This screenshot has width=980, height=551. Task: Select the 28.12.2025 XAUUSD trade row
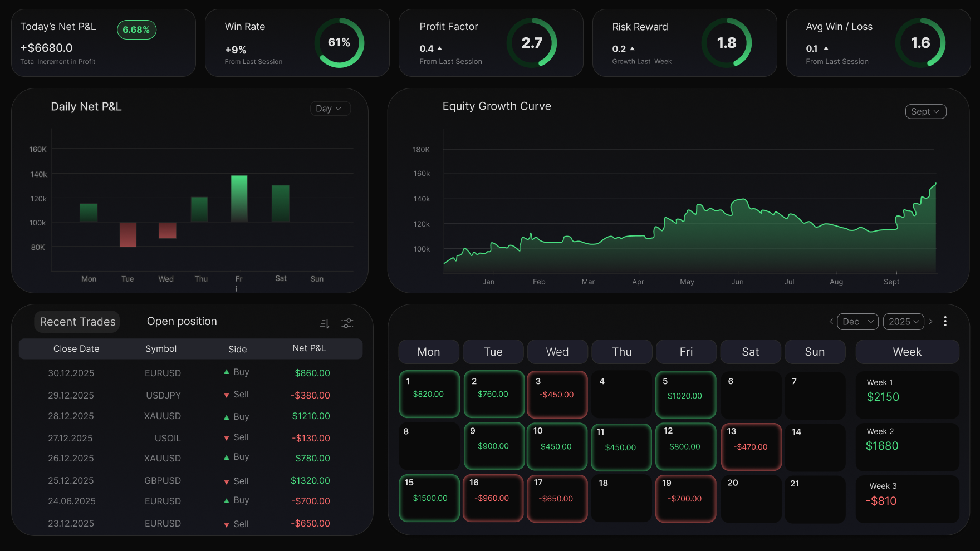coord(189,416)
